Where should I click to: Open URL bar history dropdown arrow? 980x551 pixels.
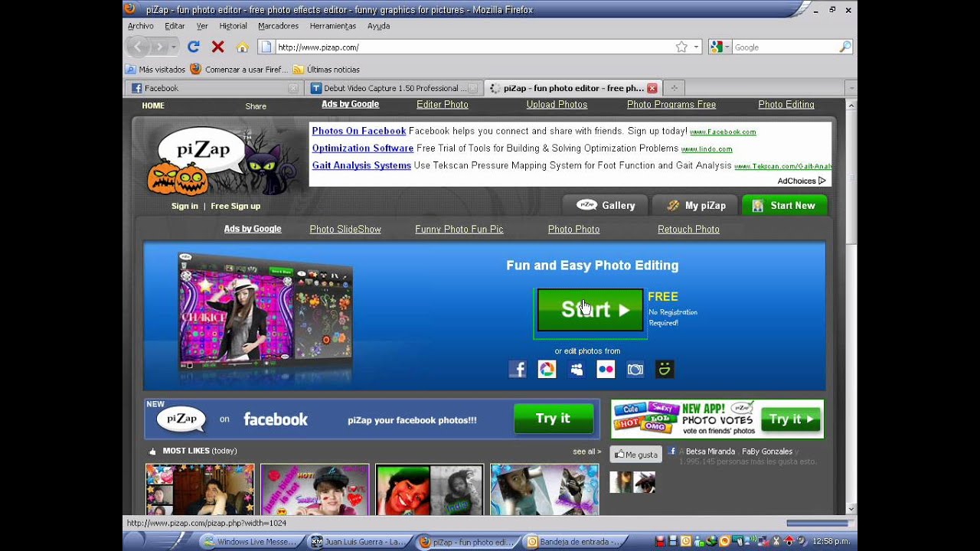pos(697,47)
